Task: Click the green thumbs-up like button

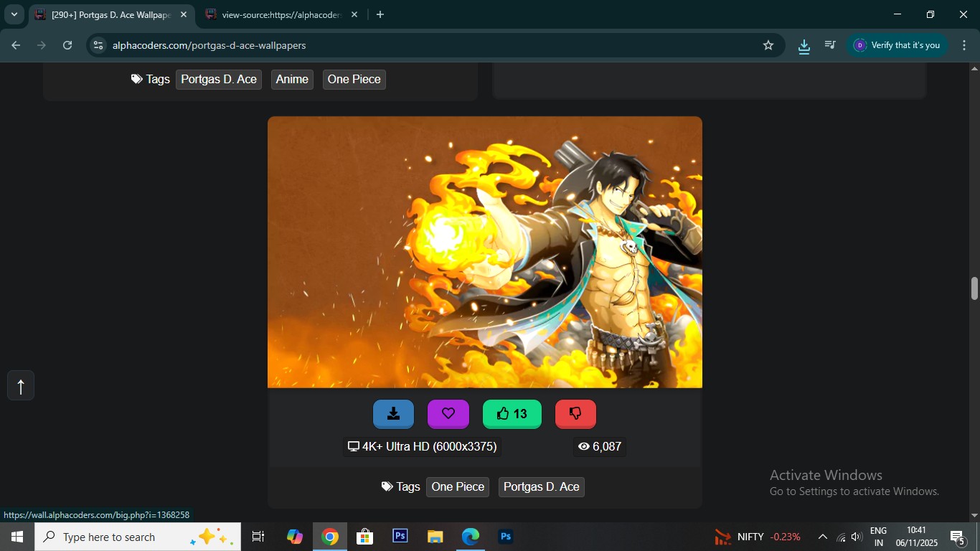Action: coord(512,414)
